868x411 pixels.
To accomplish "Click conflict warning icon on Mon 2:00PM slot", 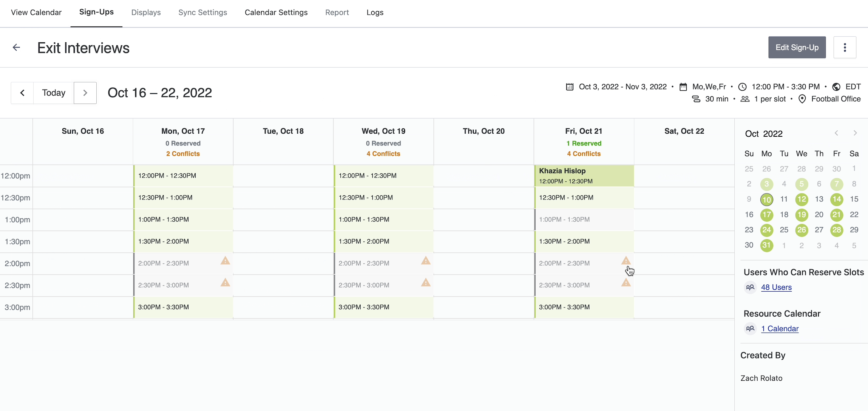I will click(225, 261).
